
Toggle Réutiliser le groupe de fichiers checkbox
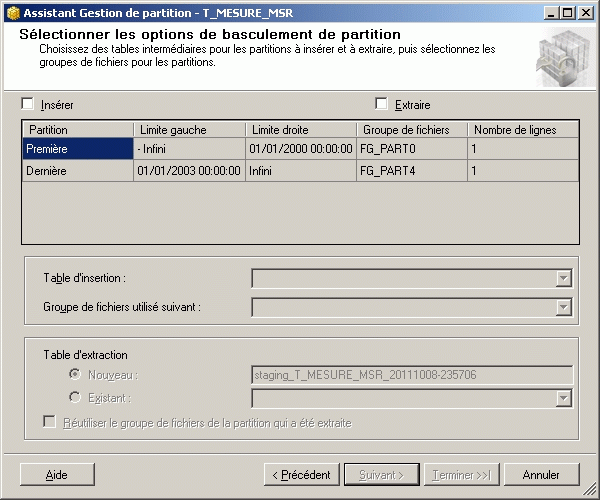click(50, 423)
